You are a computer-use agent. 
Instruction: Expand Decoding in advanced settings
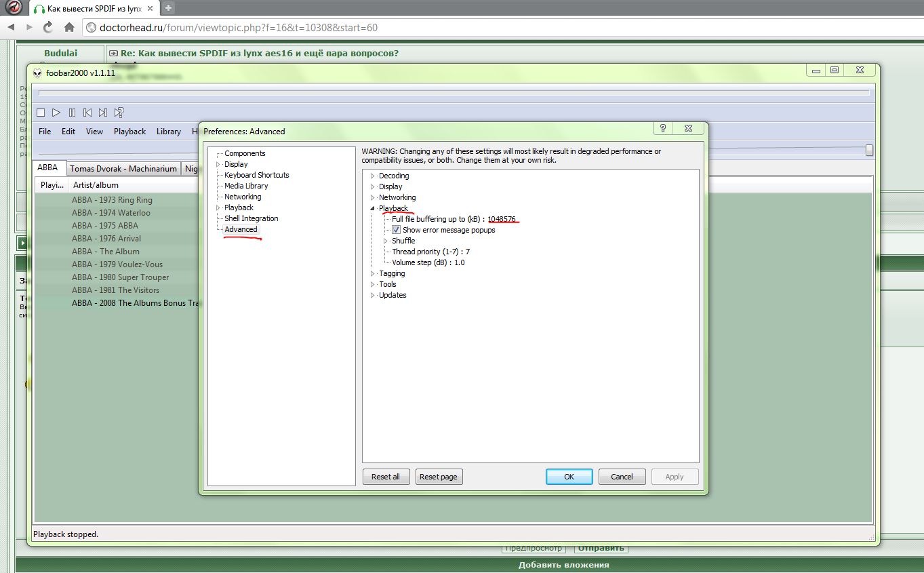click(x=372, y=176)
